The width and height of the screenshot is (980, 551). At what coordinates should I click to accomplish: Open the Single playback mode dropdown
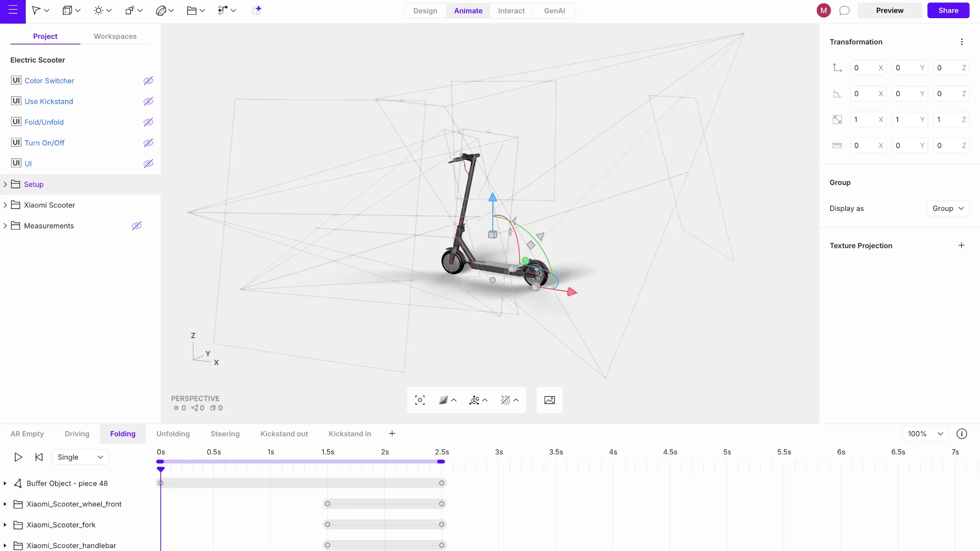[x=80, y=457]
